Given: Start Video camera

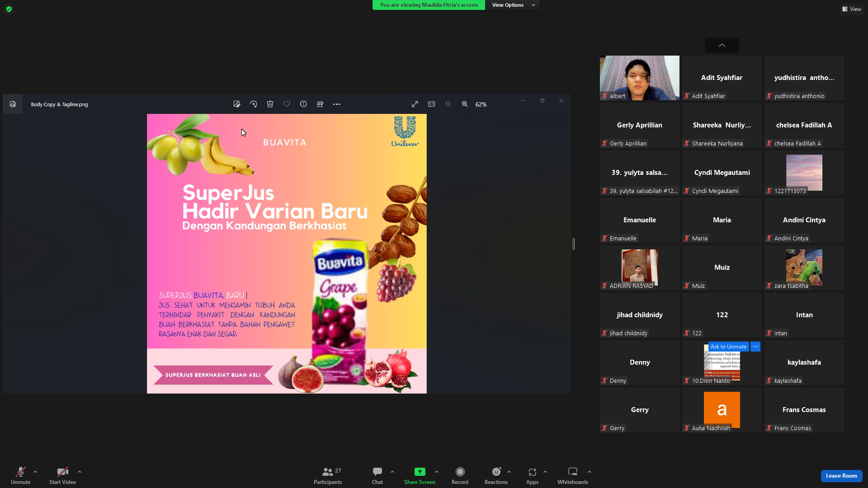Looking at the screenshot, I should [x=62, y=475].
